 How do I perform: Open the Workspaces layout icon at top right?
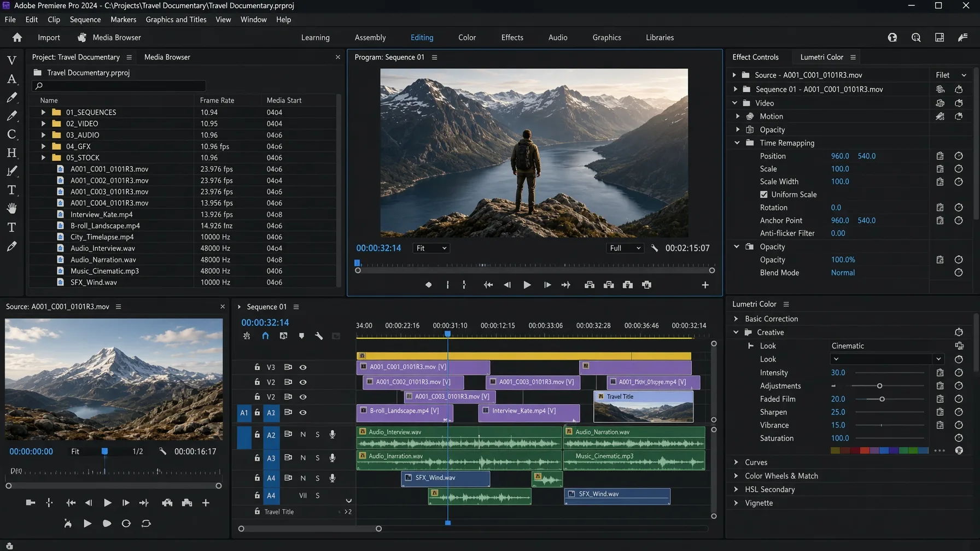point(940,37)
